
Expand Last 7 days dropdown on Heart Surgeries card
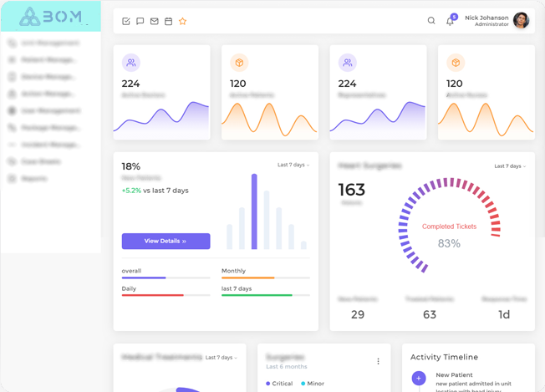(x=510, y=166)
